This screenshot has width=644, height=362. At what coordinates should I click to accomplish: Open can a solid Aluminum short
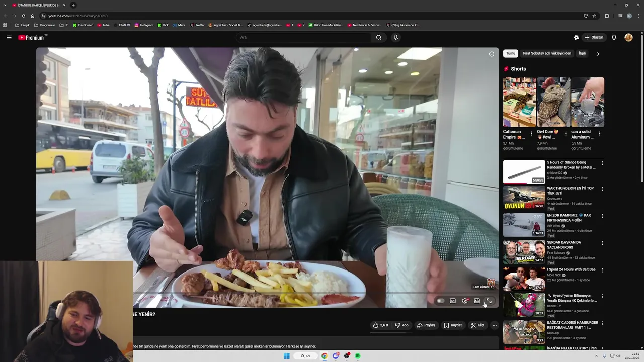pyautogui.click(x=588, y=102)
